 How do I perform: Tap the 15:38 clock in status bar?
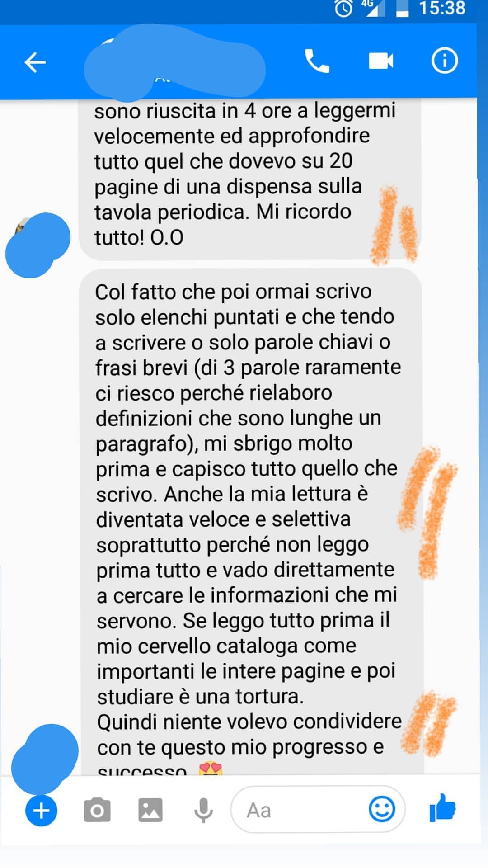[x=441, y=8]
